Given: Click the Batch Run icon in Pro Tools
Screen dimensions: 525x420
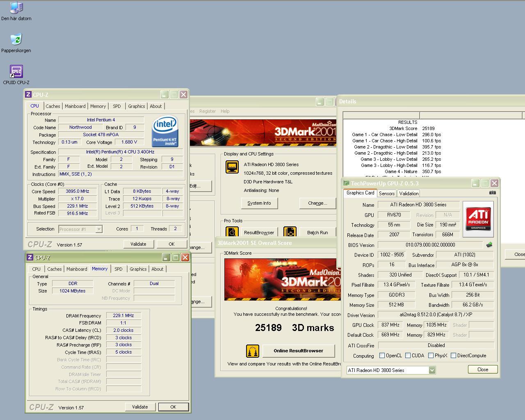Looking at the screenshot, I should coord(290,233).
